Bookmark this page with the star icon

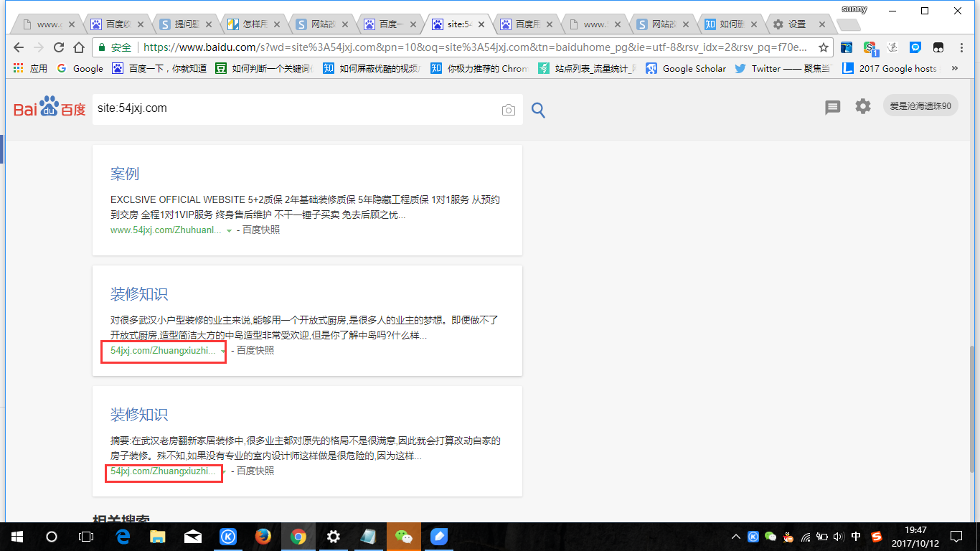tap(824, 47)
